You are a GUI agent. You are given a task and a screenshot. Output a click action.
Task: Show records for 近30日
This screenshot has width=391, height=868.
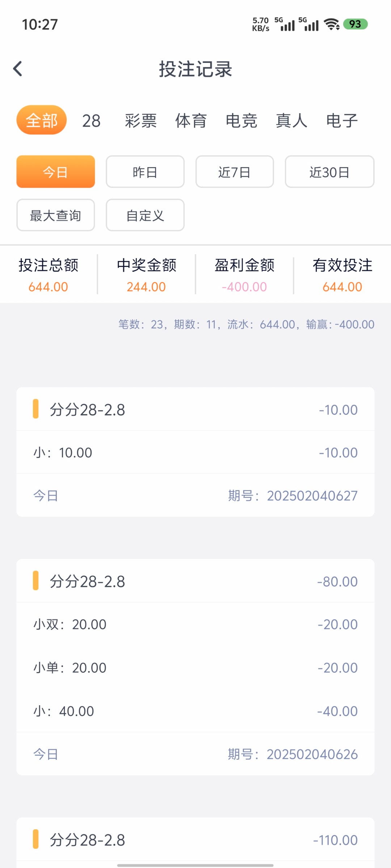pos(329,172)
